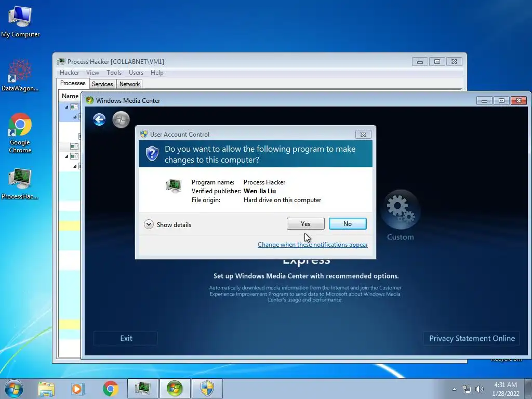The image size is (532, 399).
Task: Click the Process Hacker program icon in UAC dialog
Action: [x=174, y=186]
